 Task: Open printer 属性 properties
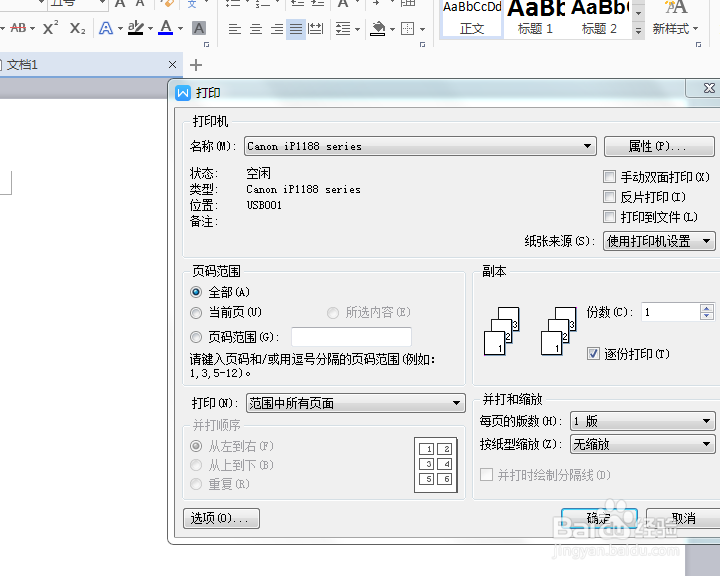pos(659,147)
